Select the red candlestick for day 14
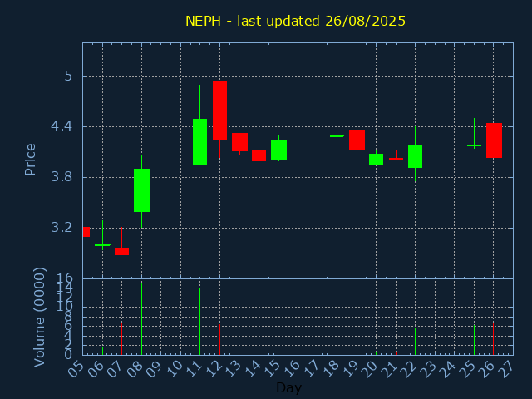This screenshot has width=532, height=399. pos(259,155)
